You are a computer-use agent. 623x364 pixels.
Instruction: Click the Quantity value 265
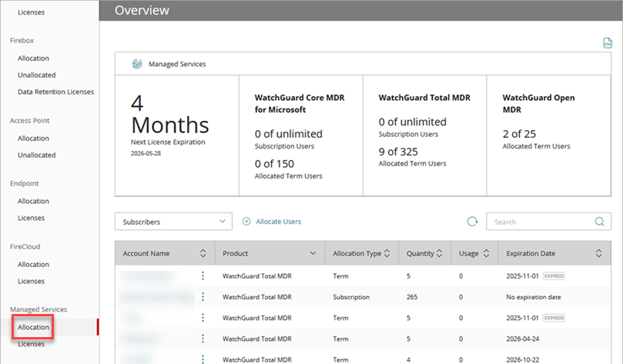click(412, 297)
